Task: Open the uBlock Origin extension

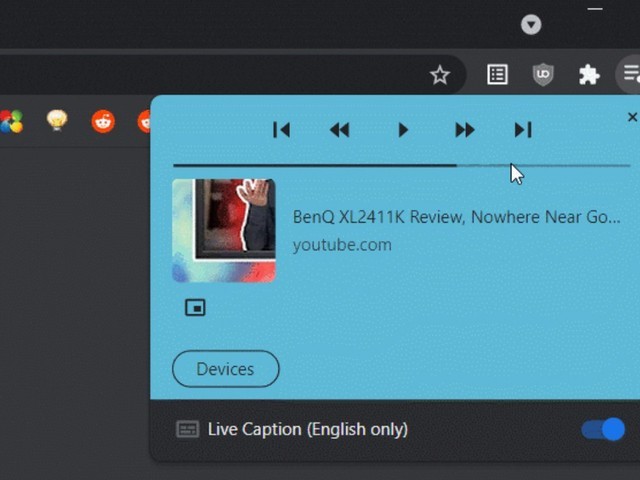Action: [x=543, y=75]
